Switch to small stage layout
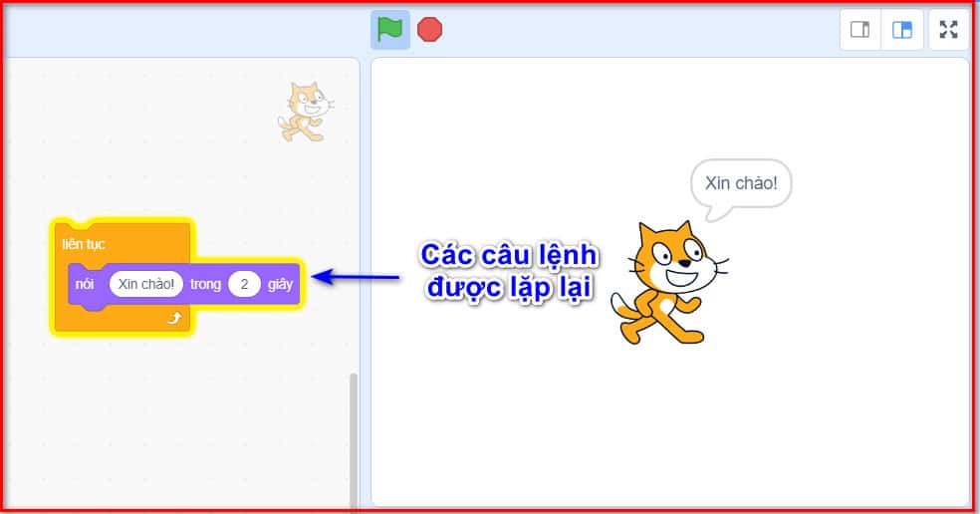The height and width of the screenshot is (514, 980). point(860,30)
